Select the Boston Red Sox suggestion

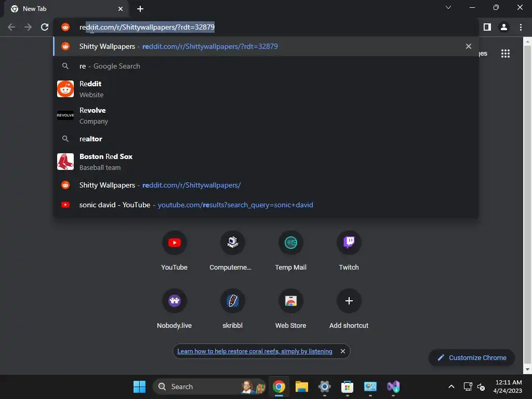(x=266, y=162)
